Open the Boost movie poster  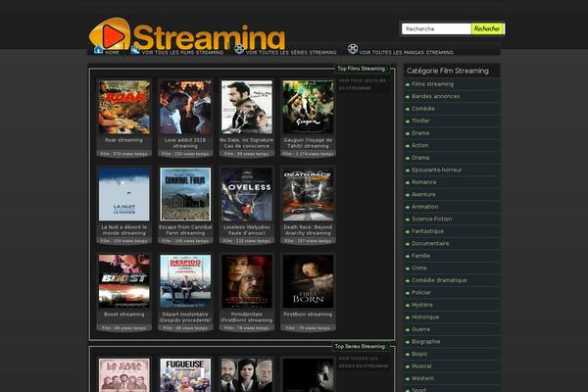click(124, 281)
